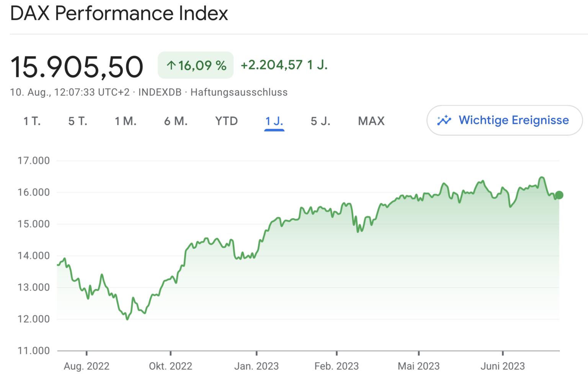Click the sparkle chart icon in Wichtige Ereignisse
Image resolution: width=588 pixels, height=381 pixels.
point(444,120)
